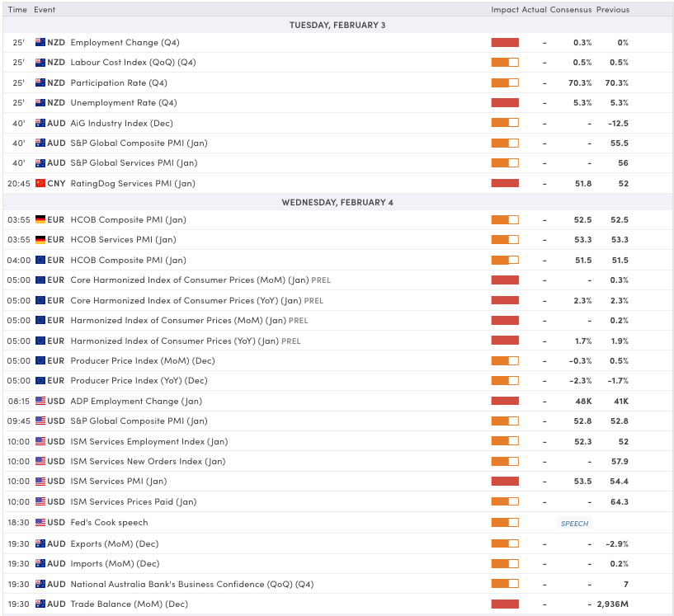Open Trade Balance (MoM) (Dec) event
This screenshot has height=616, width=674.
(130, 604)
